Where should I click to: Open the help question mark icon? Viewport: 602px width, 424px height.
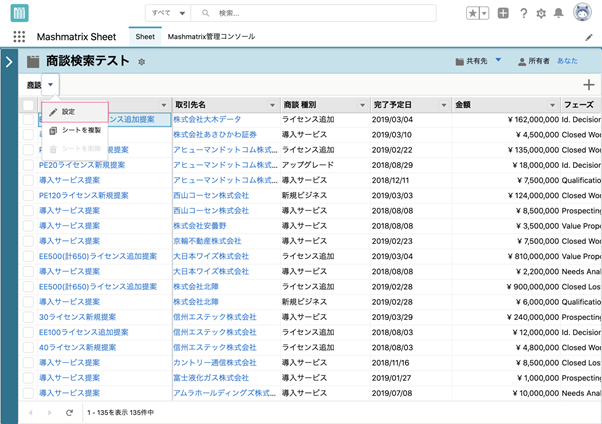[523, 13]
